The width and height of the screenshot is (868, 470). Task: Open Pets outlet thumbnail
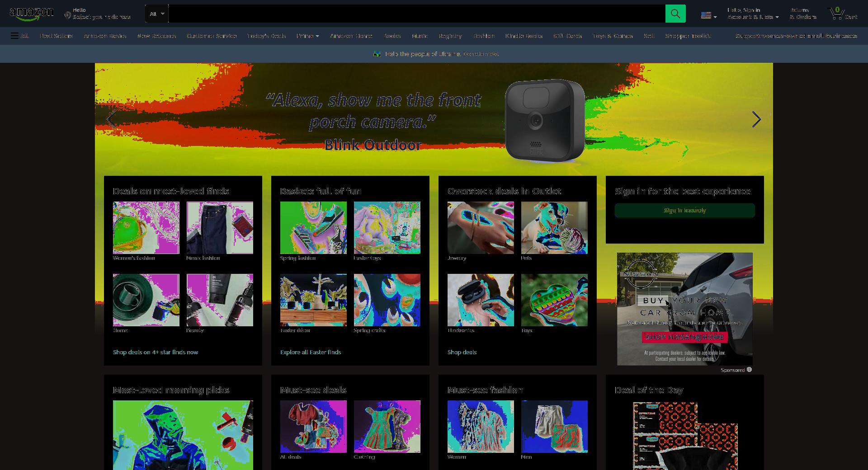pos(554,228)
